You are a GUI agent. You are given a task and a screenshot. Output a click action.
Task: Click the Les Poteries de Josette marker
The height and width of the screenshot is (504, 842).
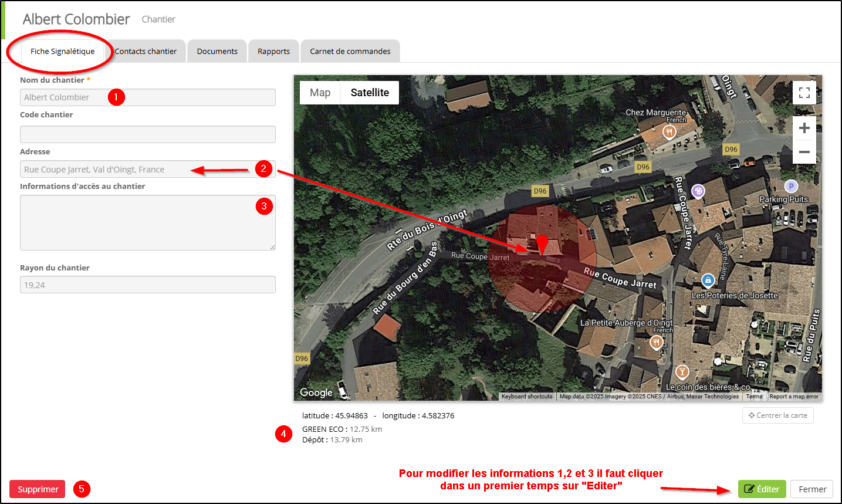(708, 280)
